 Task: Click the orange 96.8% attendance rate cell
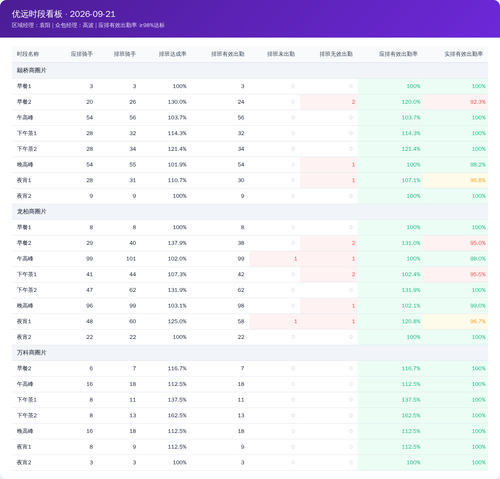[x=456, y=180]
